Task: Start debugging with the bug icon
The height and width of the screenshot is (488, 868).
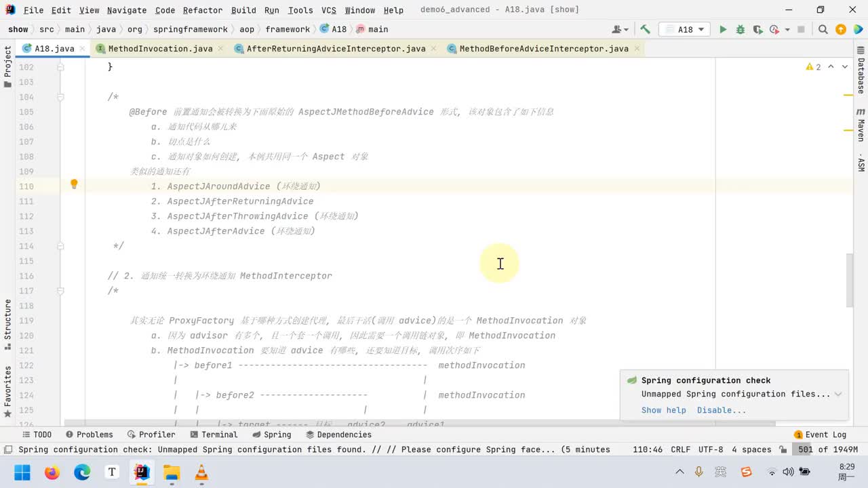Action: tap(740, 29)
